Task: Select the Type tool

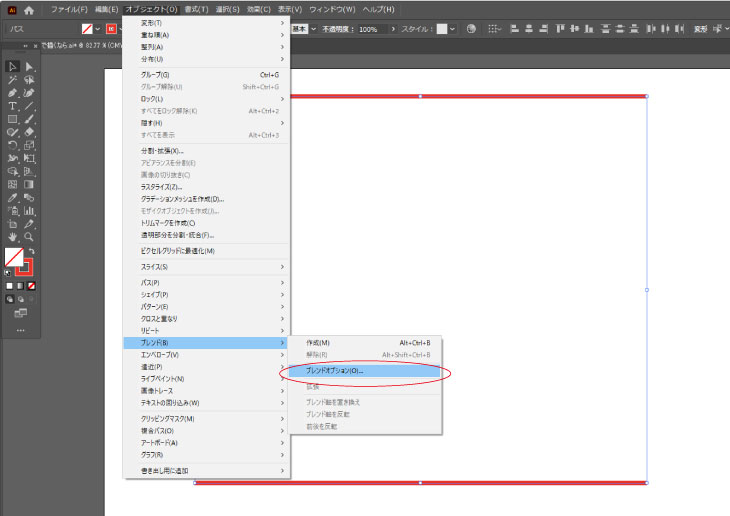Action: (x=12, y=105)
